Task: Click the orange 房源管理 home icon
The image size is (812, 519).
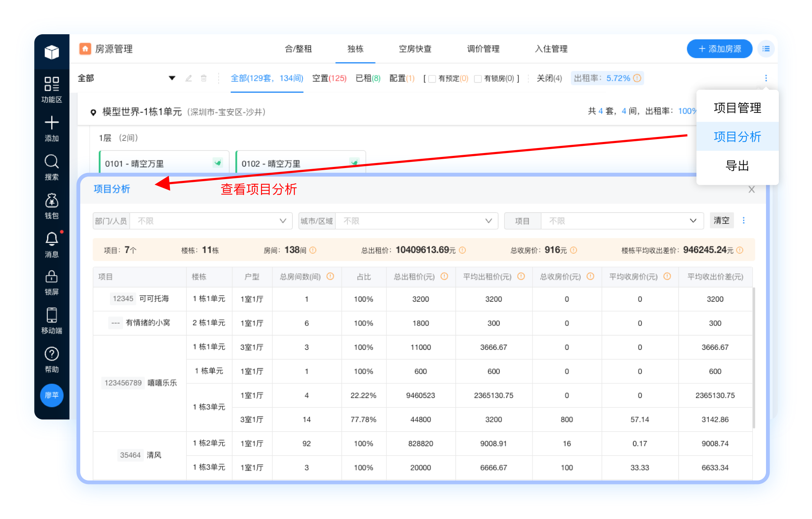Action: pyautogui.click(x=85, y=49)
